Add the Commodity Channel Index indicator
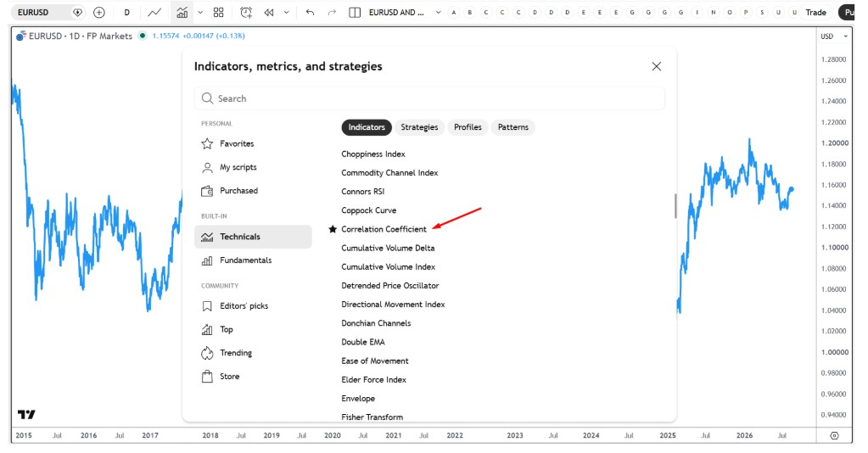The width and height of the screenshot is (868, 453). (x=389, y=173)
